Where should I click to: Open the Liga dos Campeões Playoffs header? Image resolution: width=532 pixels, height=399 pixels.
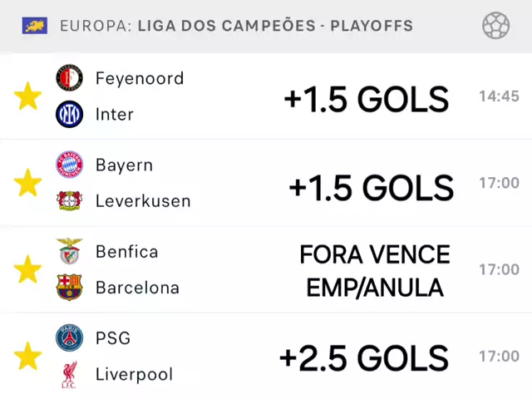click(236, 26)
